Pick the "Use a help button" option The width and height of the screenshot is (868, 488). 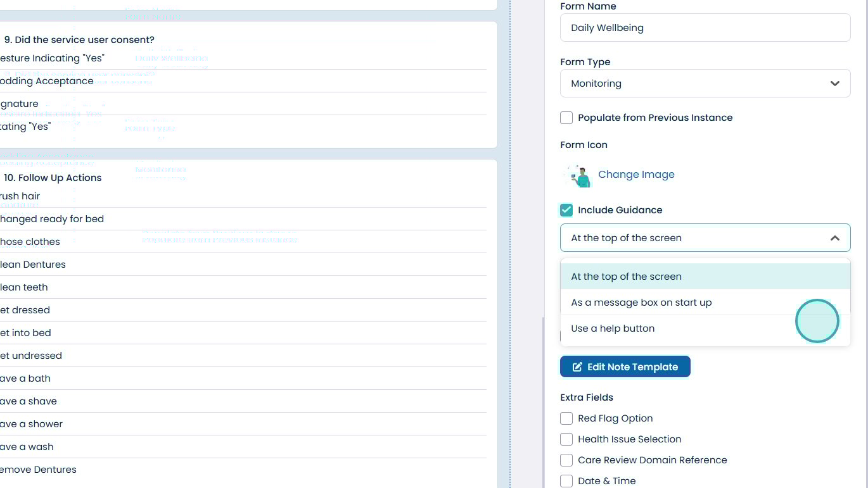pyautogui.click(x=705, y=328)
